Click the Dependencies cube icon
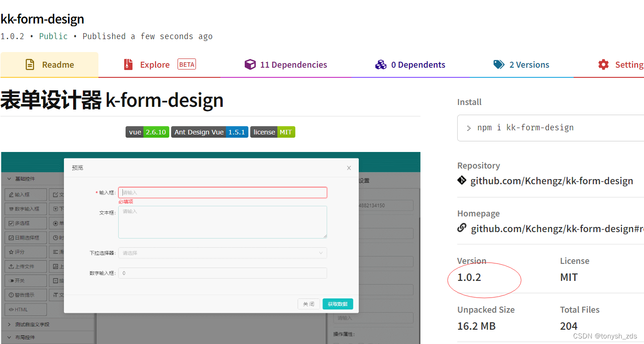This screenshot has width=644, height=344. (250, 64)
